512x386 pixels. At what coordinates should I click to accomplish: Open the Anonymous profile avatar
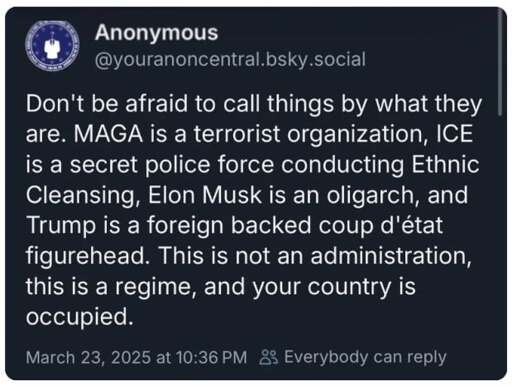52,46
